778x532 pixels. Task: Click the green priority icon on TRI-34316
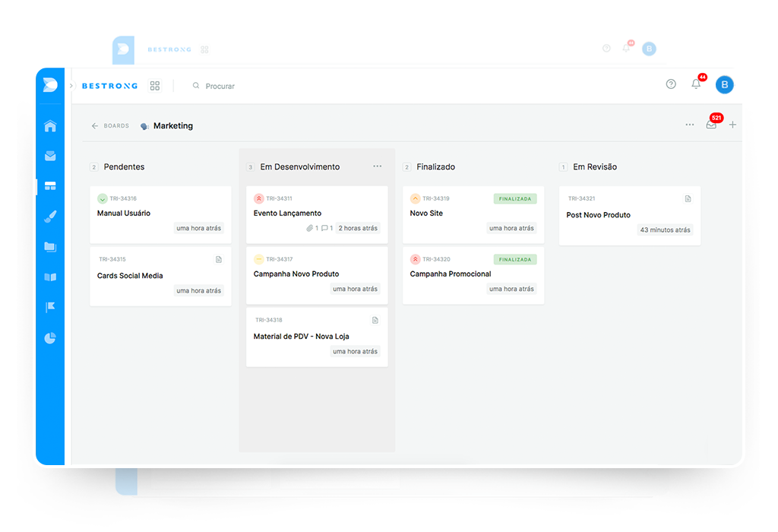click(103, 199)
